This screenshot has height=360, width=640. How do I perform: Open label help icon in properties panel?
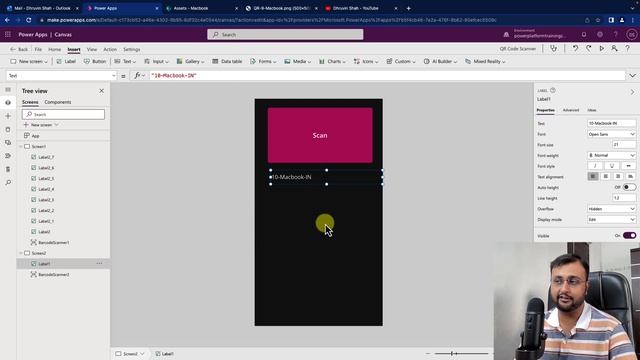click(x=553, y=90)
